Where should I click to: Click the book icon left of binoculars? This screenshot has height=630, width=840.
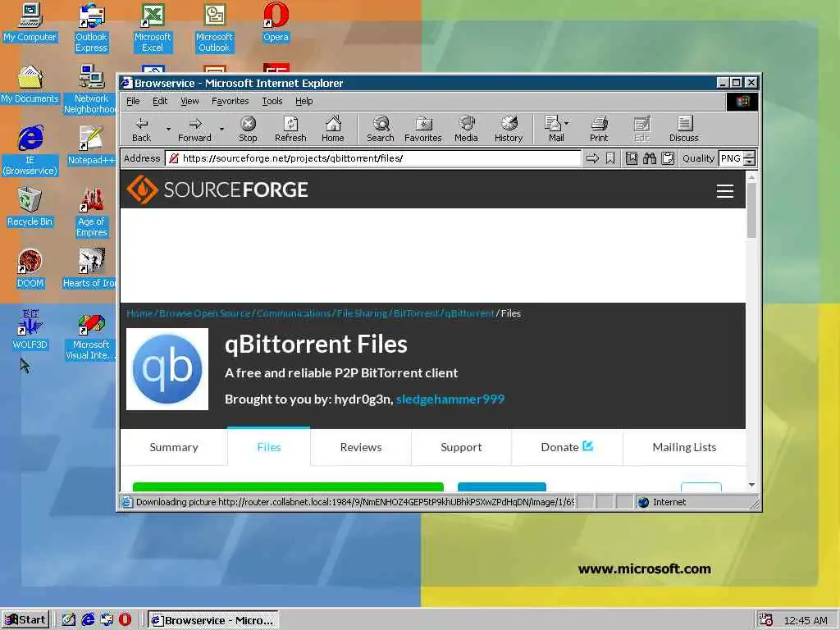(632, 158)
